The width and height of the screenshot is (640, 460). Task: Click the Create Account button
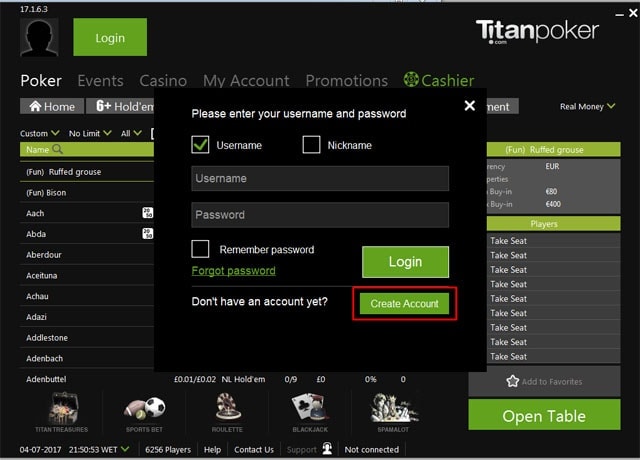coord(404,304)
